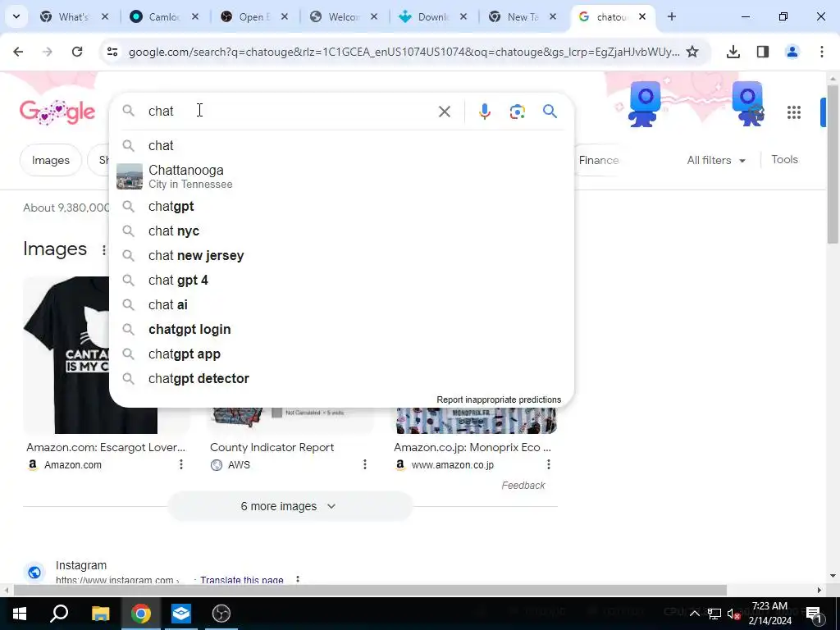This screenshot has height=630, width=840.
Task: Open more options for Amazon.com image result
Action: (181, 464)
